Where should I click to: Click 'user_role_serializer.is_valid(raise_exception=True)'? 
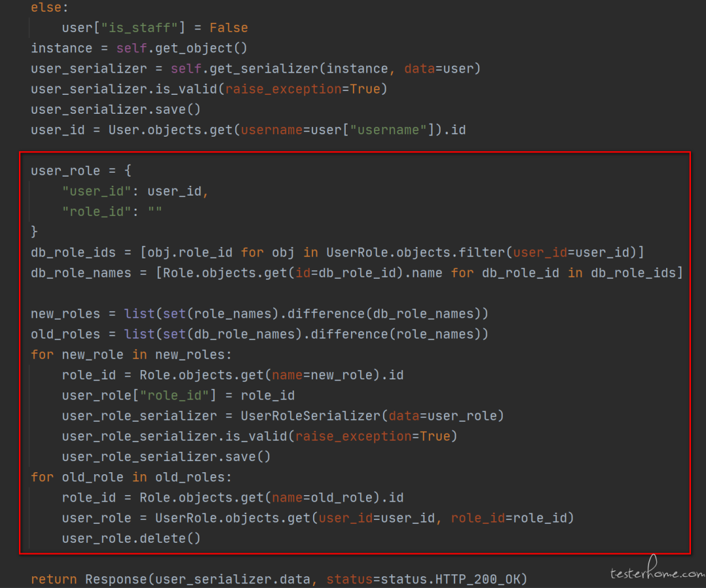coord(260,436)
